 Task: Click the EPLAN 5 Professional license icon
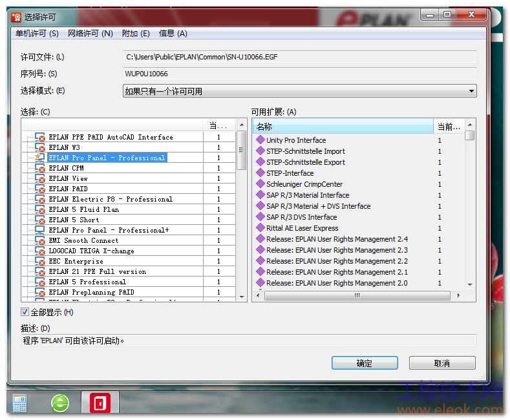[40, 282]
